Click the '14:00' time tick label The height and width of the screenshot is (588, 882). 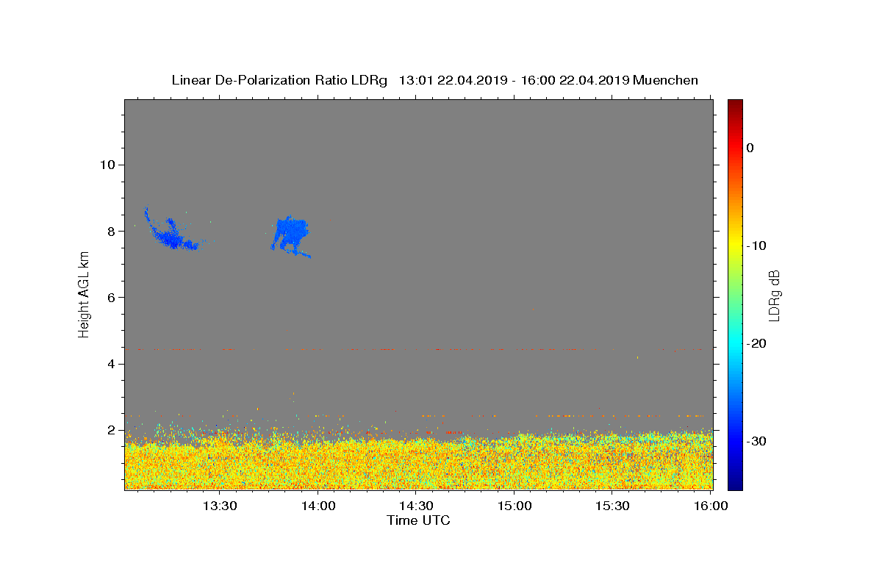(x=318, y=506)
